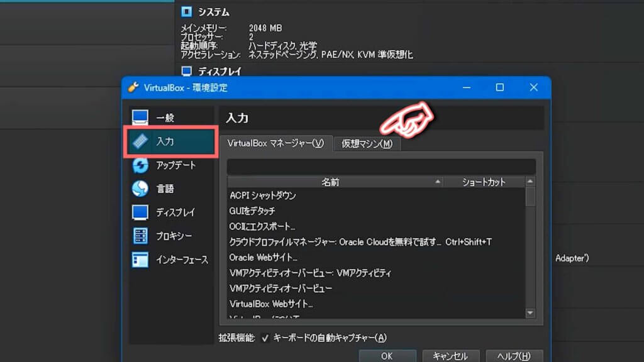Select the インターフェース layout icon
Screen dimensions: 644x362
click(140, 260)
